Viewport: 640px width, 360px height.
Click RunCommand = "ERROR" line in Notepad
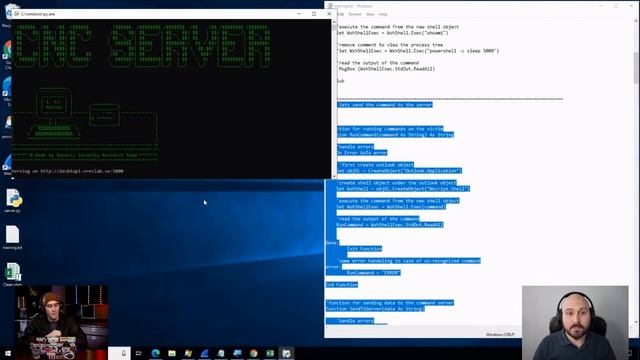(x=373, y=273)
